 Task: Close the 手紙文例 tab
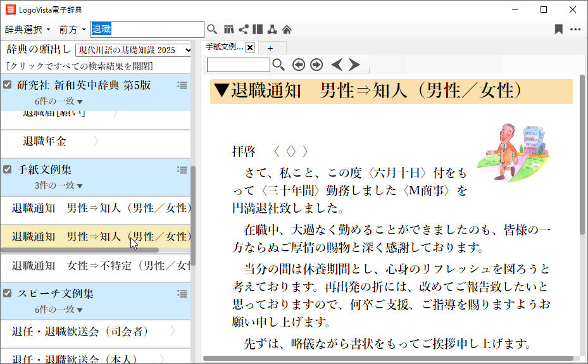coord(250,47)
